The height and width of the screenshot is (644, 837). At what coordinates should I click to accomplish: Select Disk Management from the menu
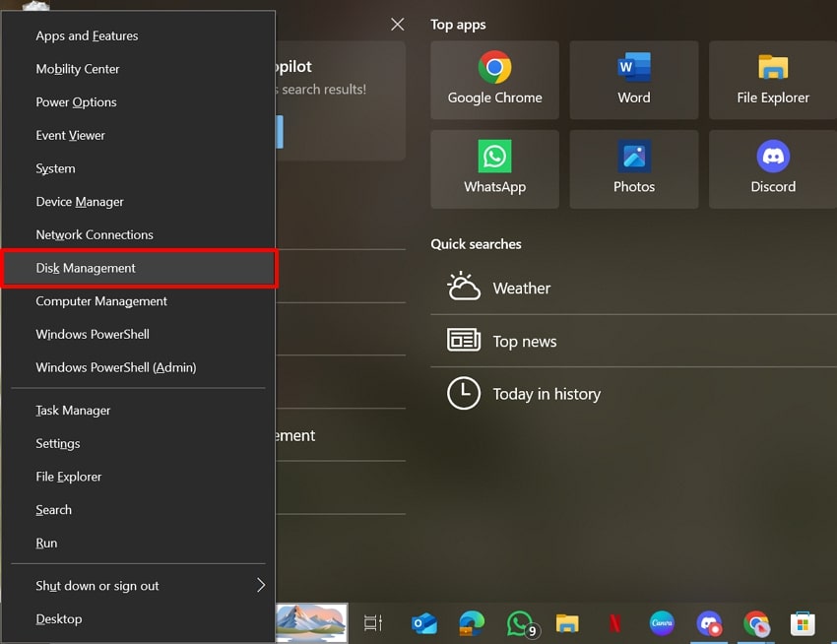tap(86, 268)
